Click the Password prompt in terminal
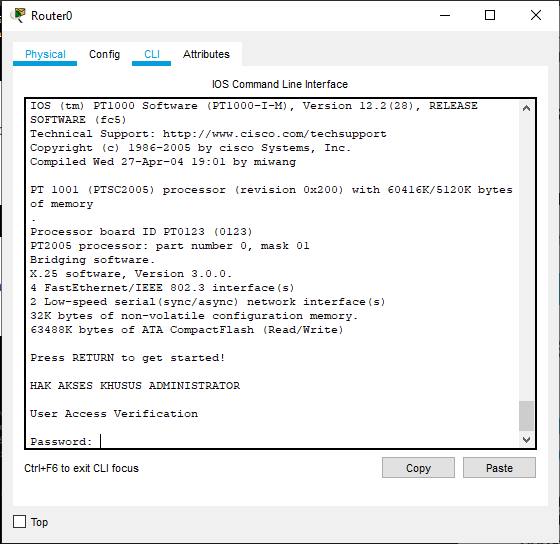This screenshot has height=544, width=560. [61, 442]
